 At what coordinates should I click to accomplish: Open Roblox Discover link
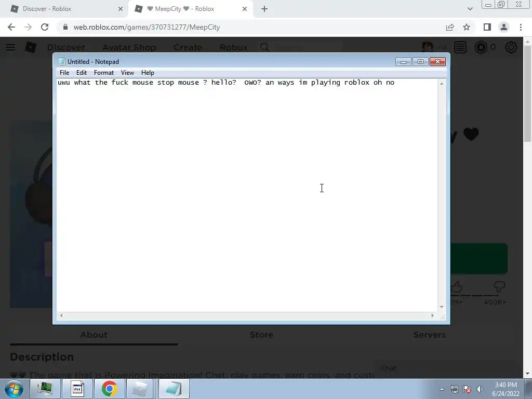(66, 47)
